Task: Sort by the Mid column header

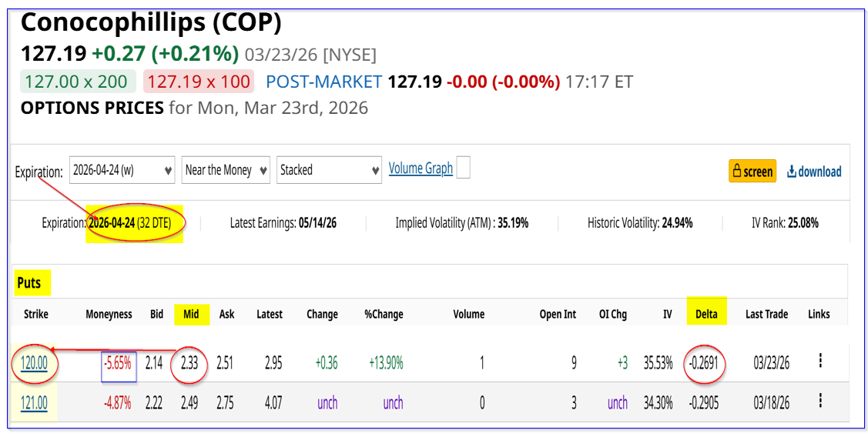Action: 191,314
